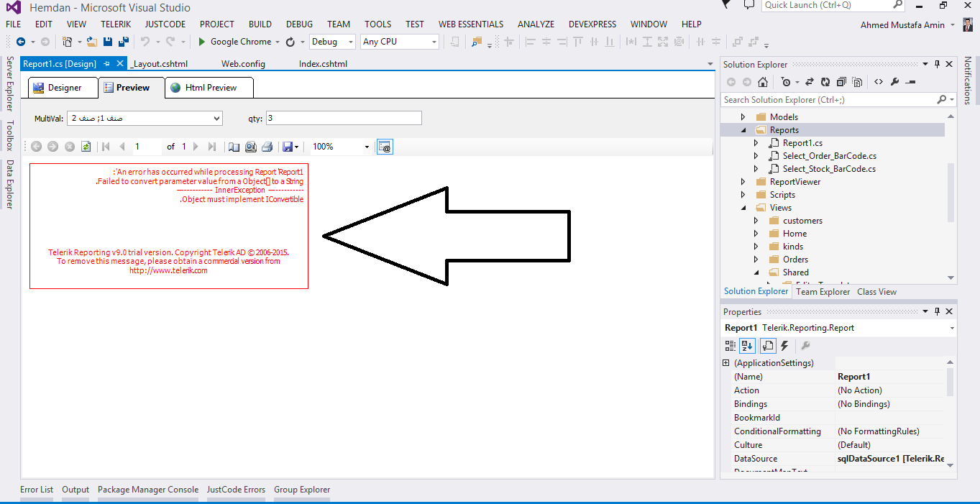
Task: Open the Toolbox side tab
Action: (9, 135)
